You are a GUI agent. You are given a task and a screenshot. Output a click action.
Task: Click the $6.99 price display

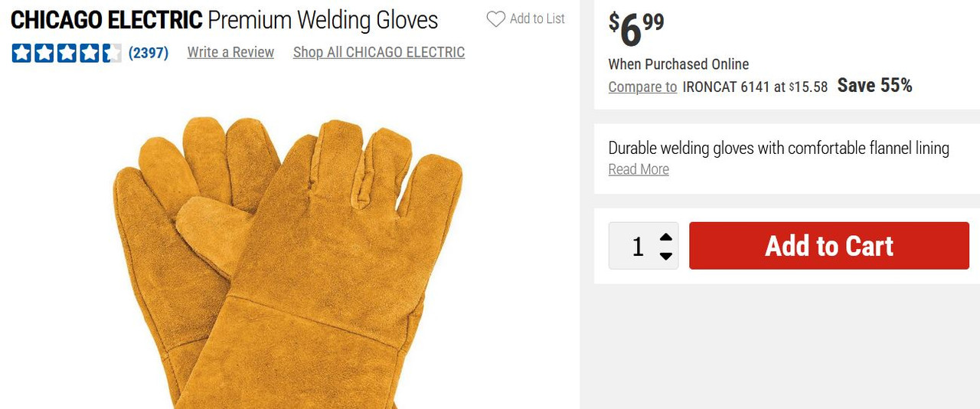[x=636, y=29]
